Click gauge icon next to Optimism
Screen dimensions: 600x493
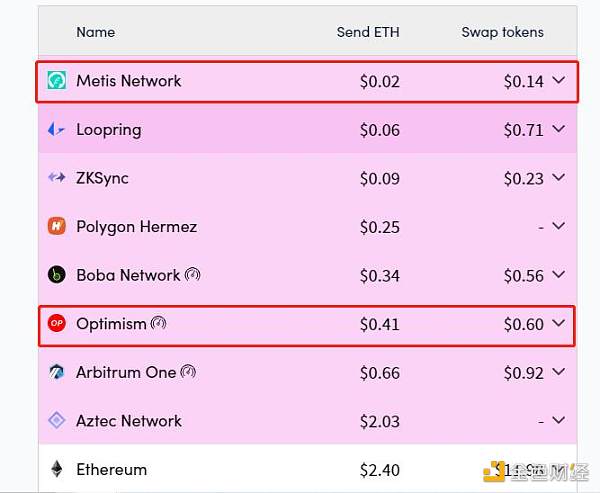pyautogui.click(x=158, y=324)
